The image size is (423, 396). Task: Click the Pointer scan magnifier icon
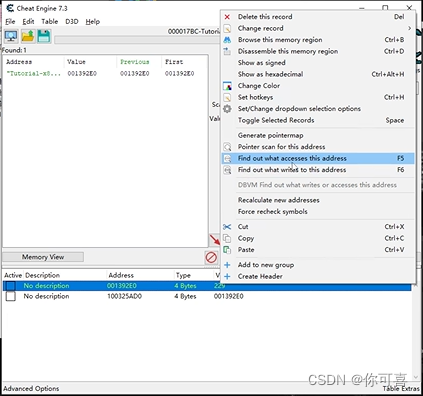point(227,147)
